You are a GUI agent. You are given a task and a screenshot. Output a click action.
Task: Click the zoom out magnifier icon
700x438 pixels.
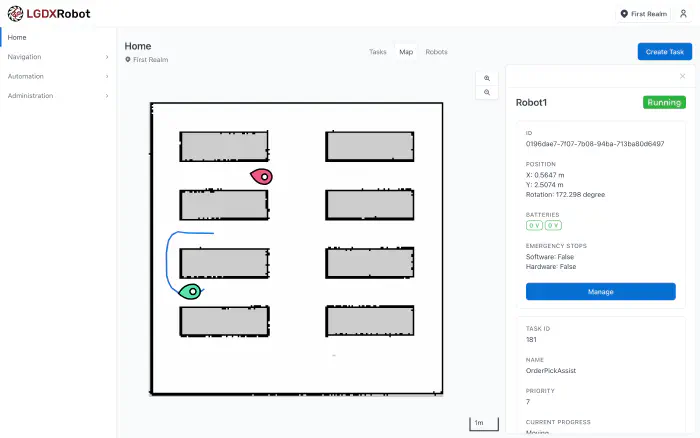[487, 92]
